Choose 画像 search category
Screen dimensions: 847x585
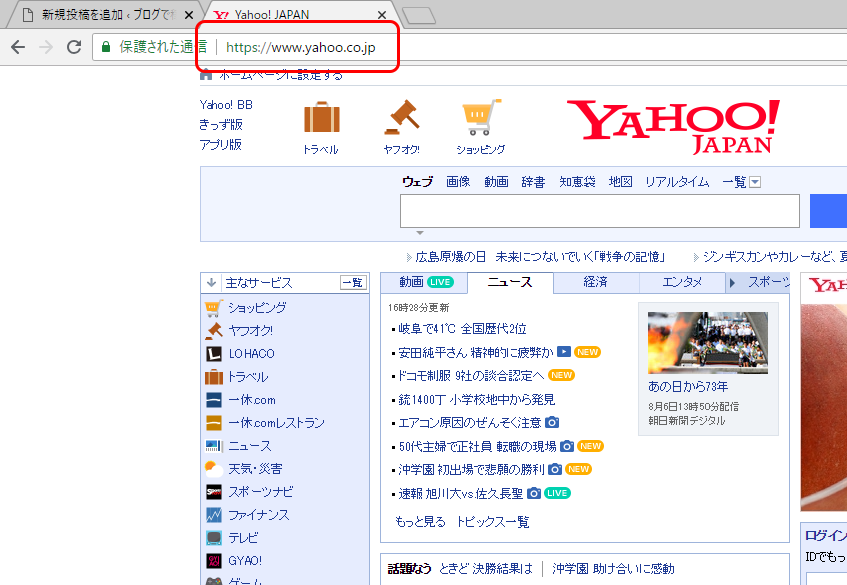458,182
